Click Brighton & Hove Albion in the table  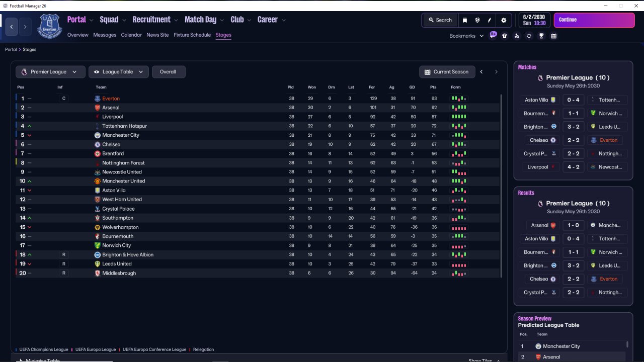point(128,255)
